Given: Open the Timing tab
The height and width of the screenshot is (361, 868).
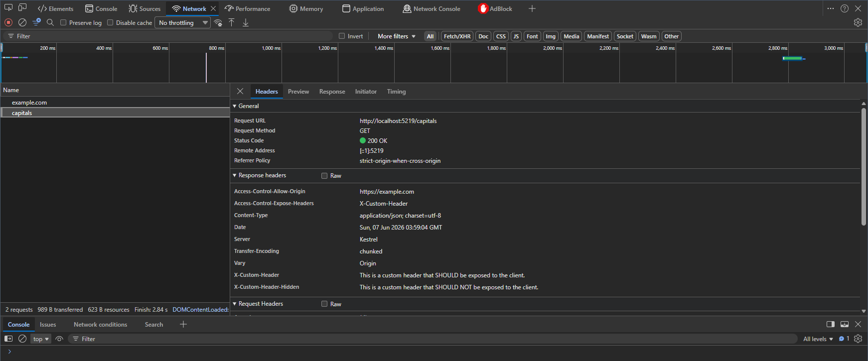Looking at the screenshot, I should 397,92.
